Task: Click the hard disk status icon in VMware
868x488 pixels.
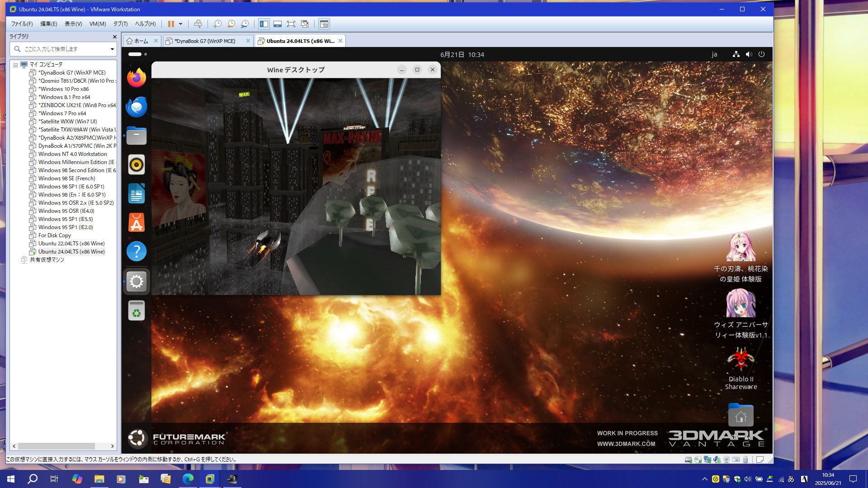Action: click(688, 460)
